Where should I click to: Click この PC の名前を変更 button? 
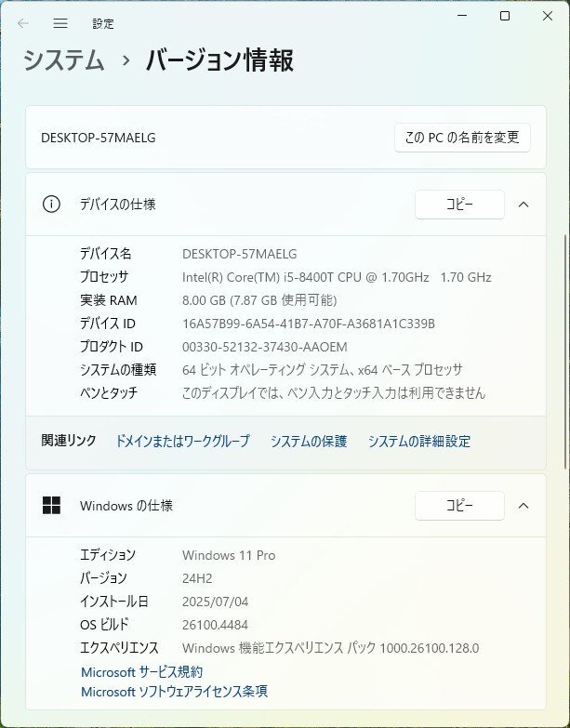click(x=462, y=138)
